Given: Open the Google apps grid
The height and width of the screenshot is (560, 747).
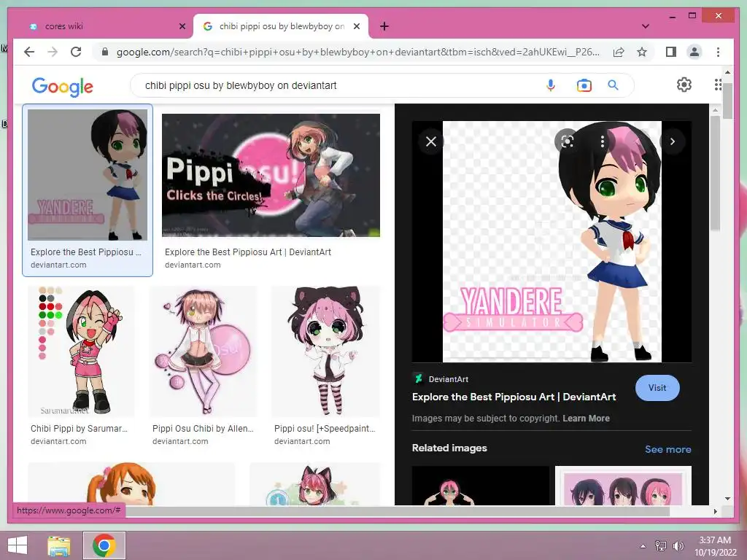Looking at the screenshot, I should pos(718,85).
